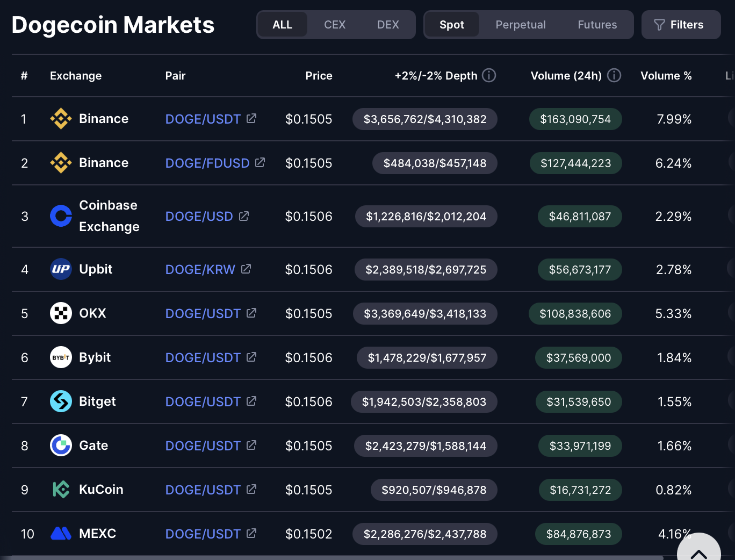735x560 pixels.
Task: Open the Filters dropdown
Action: (681, 25)
